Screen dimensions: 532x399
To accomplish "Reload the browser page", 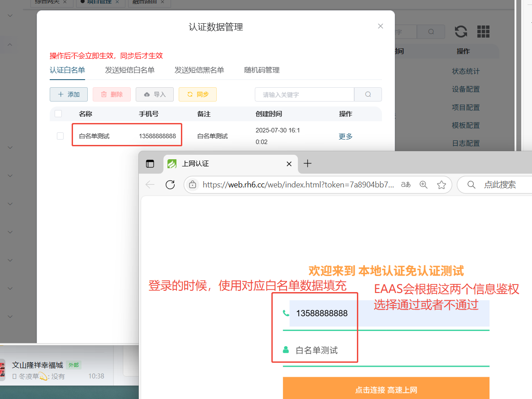I will [170, 185].
